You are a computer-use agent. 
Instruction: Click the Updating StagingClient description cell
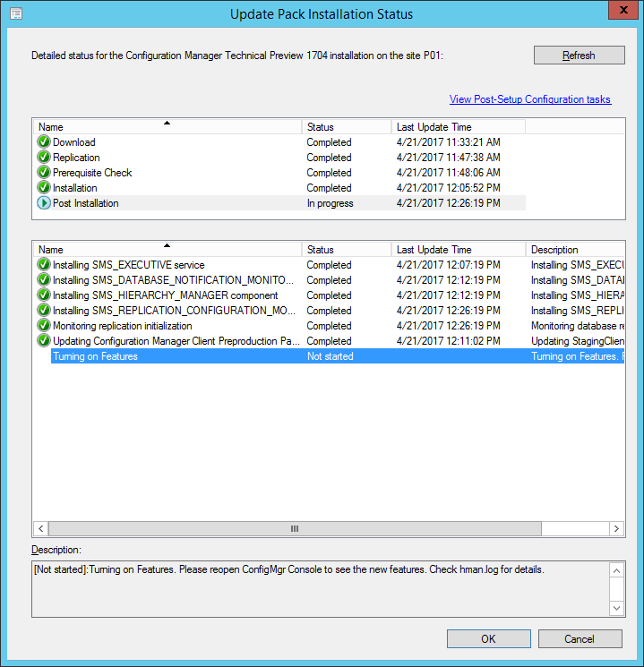click(578, 341)
